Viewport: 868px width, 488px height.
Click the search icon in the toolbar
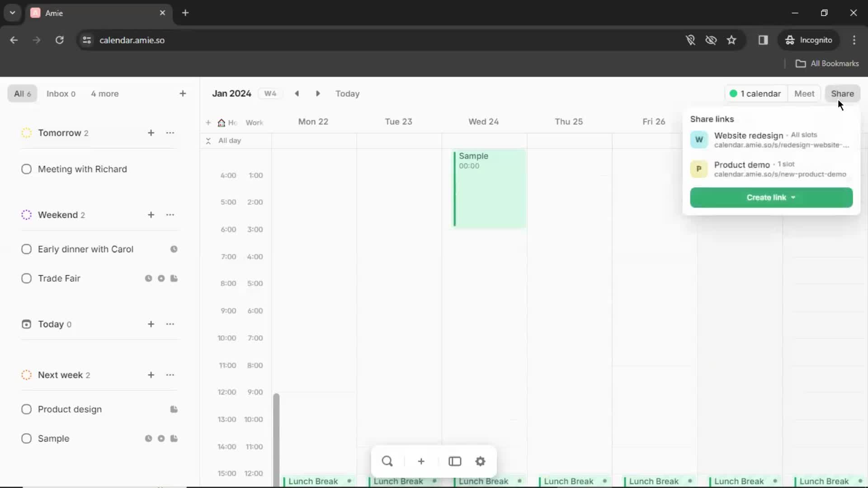pyautogui.click(x=387, y=461)
